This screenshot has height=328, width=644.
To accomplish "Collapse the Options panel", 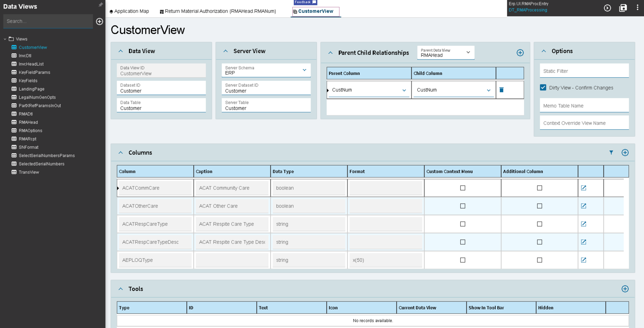I will (x=543, y=51).
